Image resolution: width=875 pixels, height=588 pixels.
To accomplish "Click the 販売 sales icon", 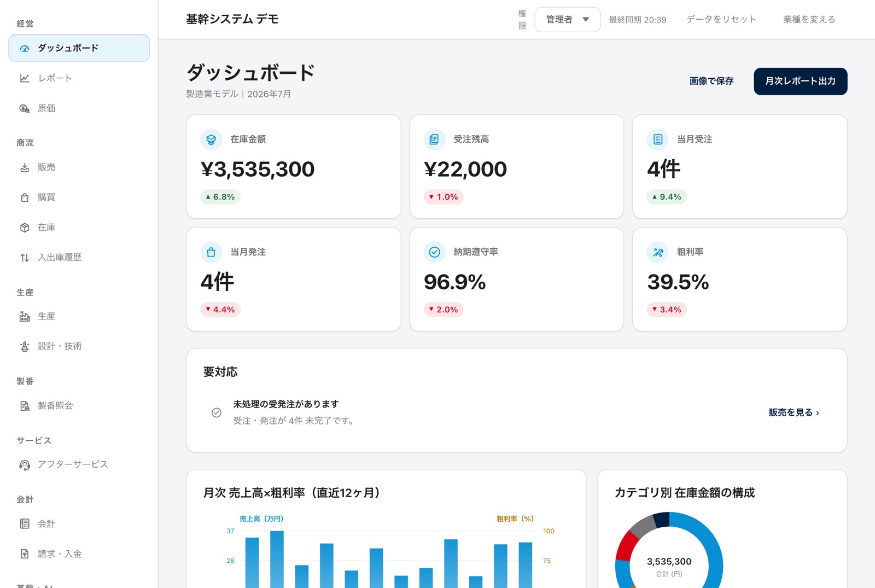I will coord(25,167).
